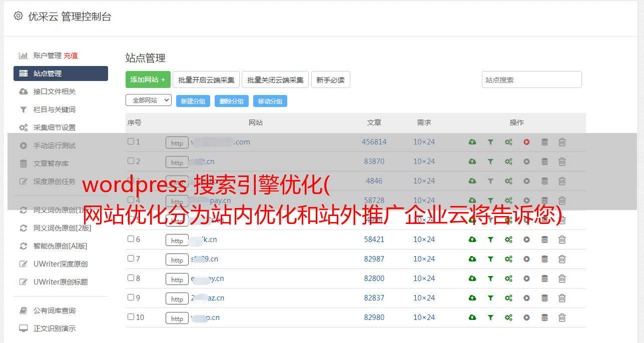Open the gears settings icon in row 58421
The height and width of the screenshot is (343, 644).
pos(508,239)
